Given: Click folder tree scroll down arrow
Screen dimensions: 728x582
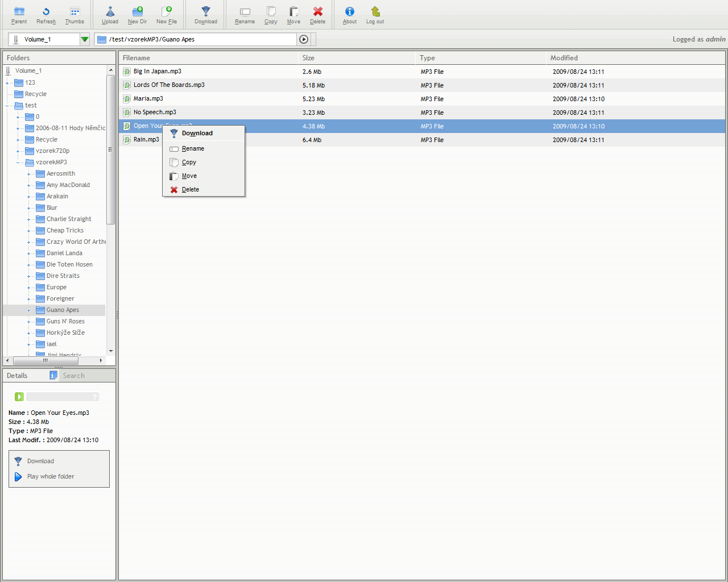Looking at the screenshot, I should 111,351.
